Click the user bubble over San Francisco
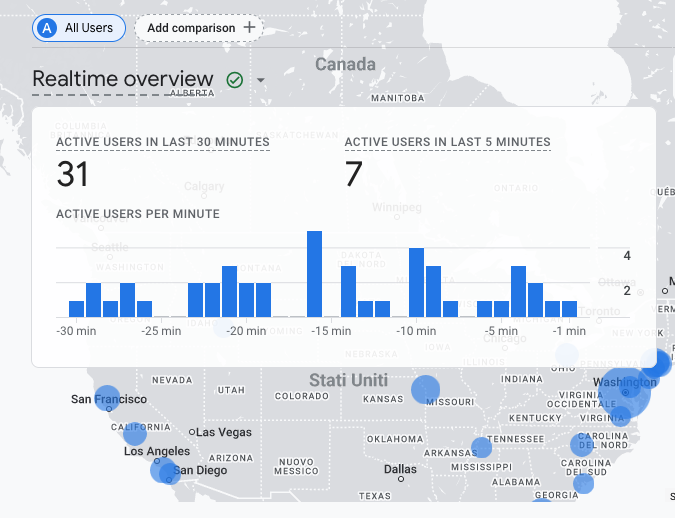Viewport: 675px width, 518px height. pyautogui.click(x=107, y=398)
